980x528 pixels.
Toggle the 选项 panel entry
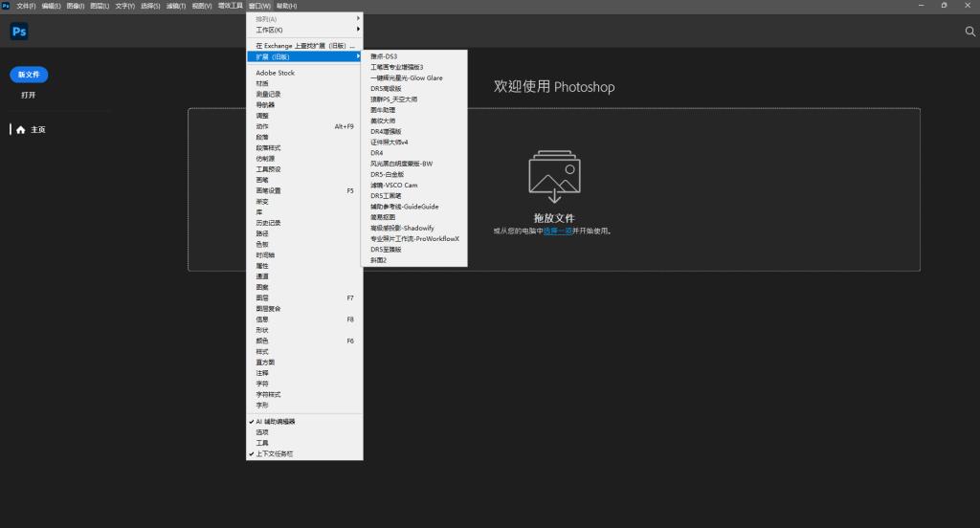pyautogui.click(x=304, y=432)
